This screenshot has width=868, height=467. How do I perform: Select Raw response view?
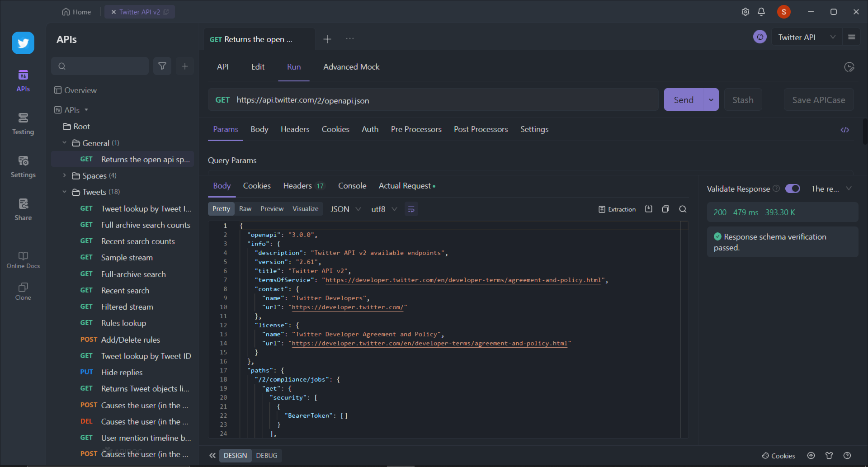[x=245, y=209]
